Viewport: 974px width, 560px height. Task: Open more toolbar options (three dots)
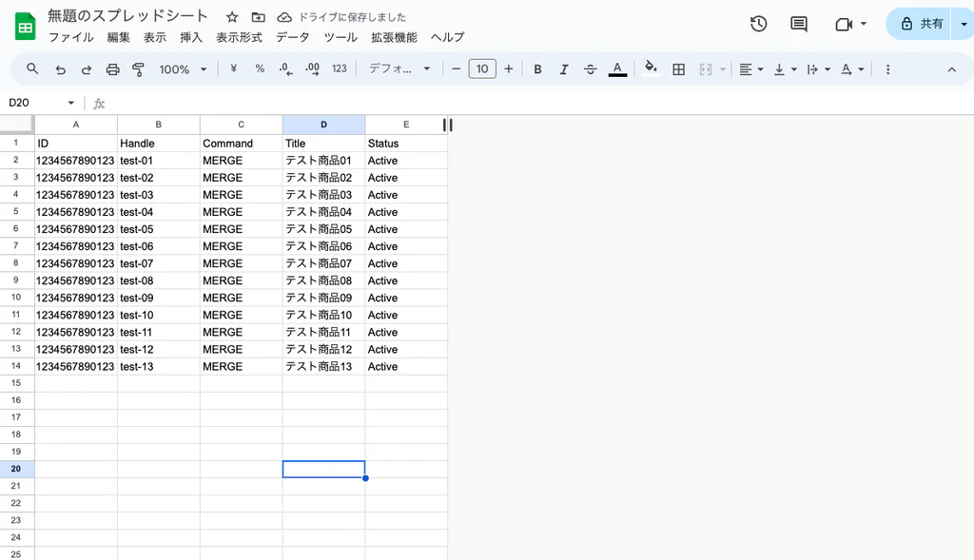(x=887, y=69)
